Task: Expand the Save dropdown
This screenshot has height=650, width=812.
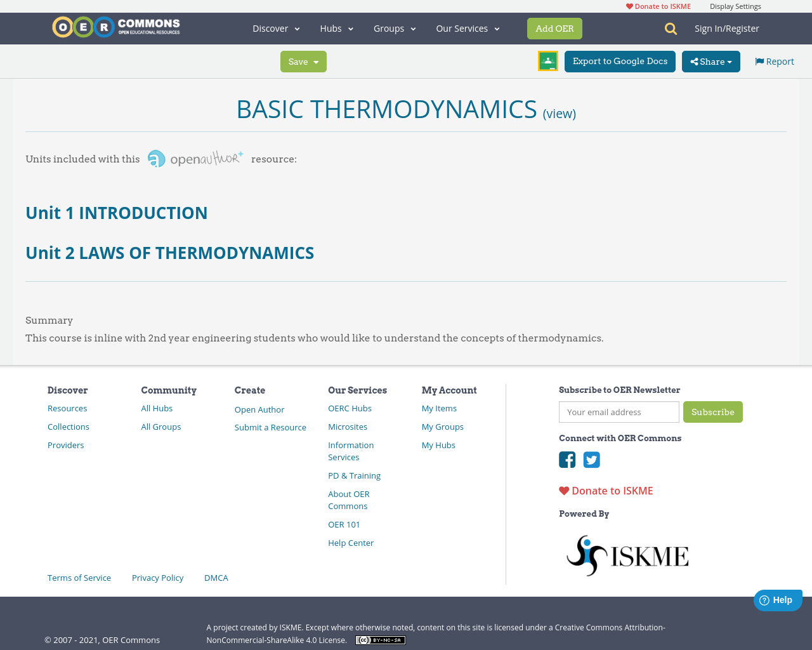Action: click(x=303, y=61)
